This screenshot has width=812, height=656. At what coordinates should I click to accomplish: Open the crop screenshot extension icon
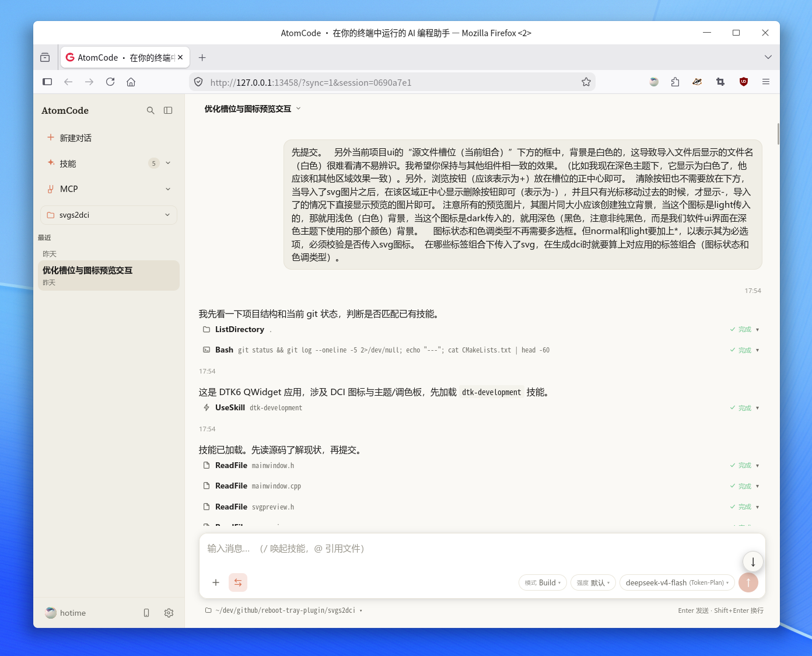720,82
